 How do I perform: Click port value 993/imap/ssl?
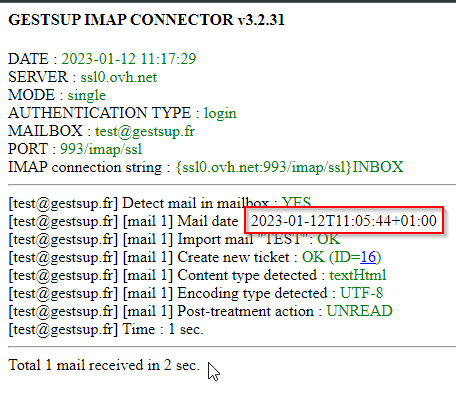point(101,149)
